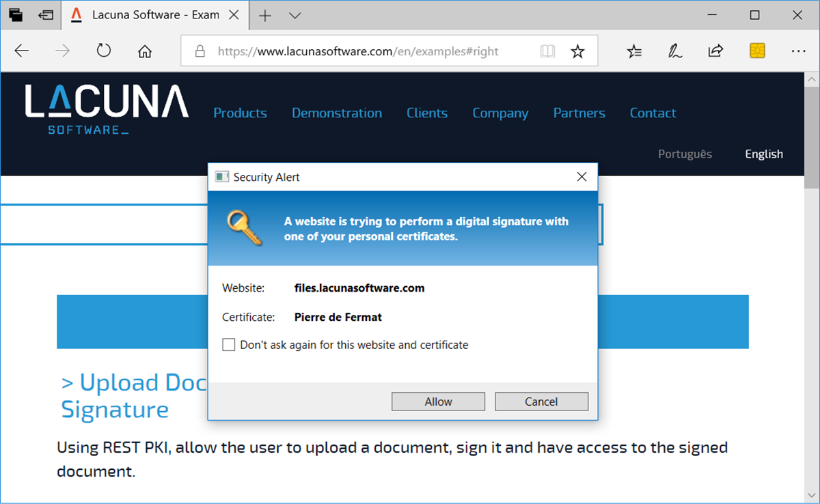820x504 pixels.
Task: Click the Home icon in the toolbar
Action: point(144,51)
